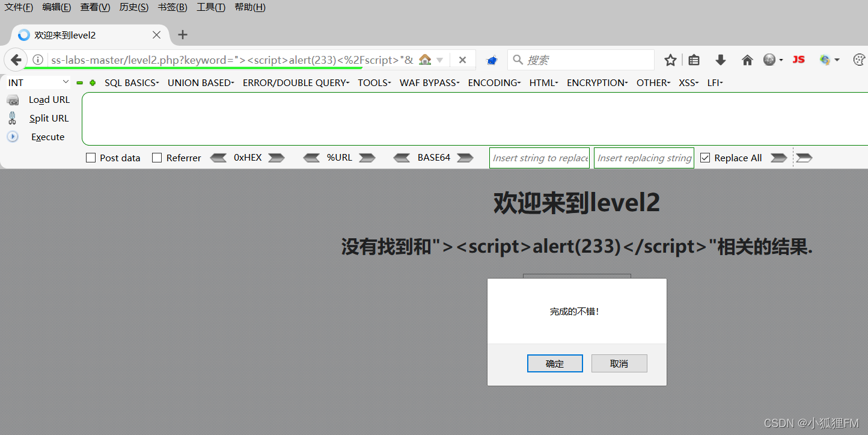Open 书签(B) menu

pyautogui.click(x=173, y=7)
